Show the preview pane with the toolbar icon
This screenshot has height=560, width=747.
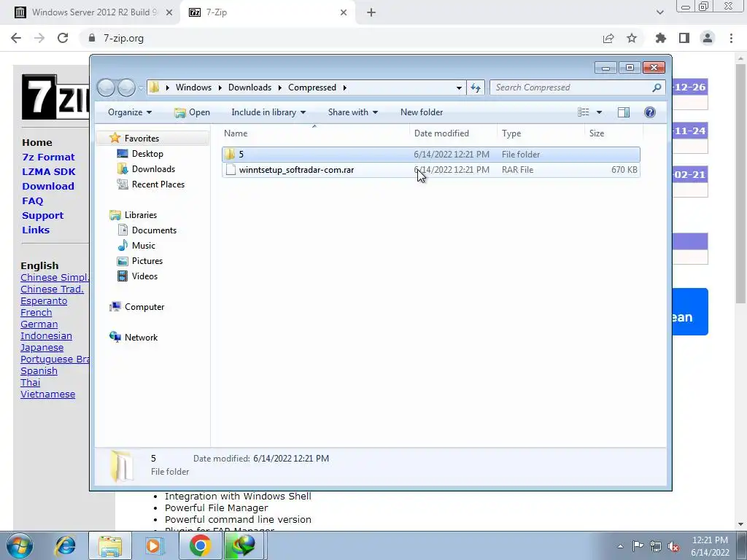pyautogui.click(x=624, y=112)
